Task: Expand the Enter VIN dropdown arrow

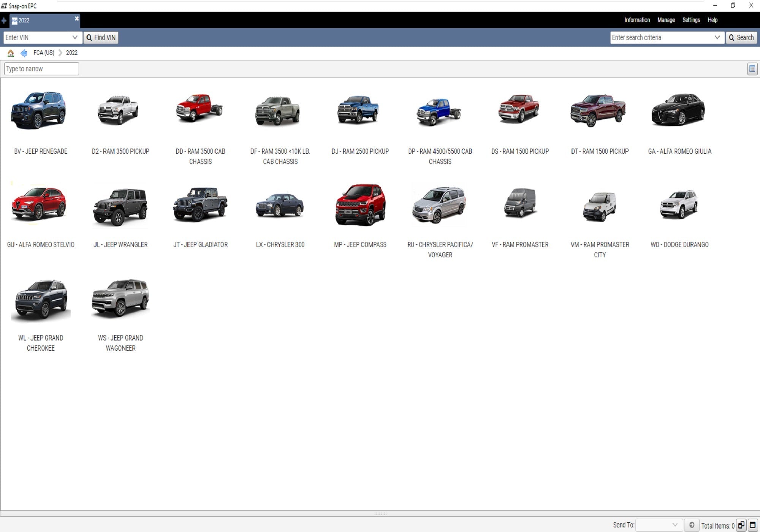Action: [x=75, y=37]
